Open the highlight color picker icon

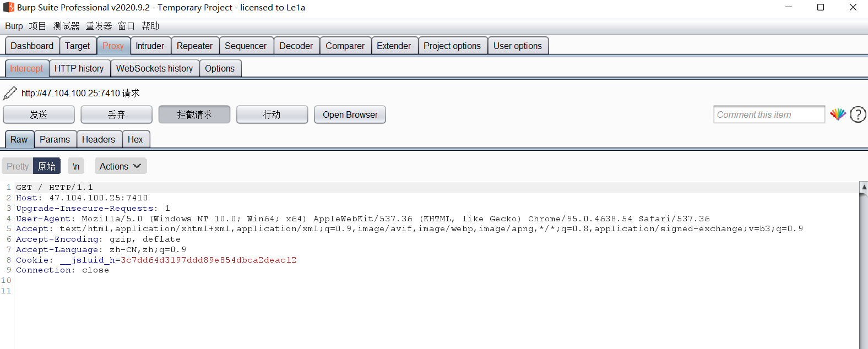pyautogui.click(x=838, y=114)
